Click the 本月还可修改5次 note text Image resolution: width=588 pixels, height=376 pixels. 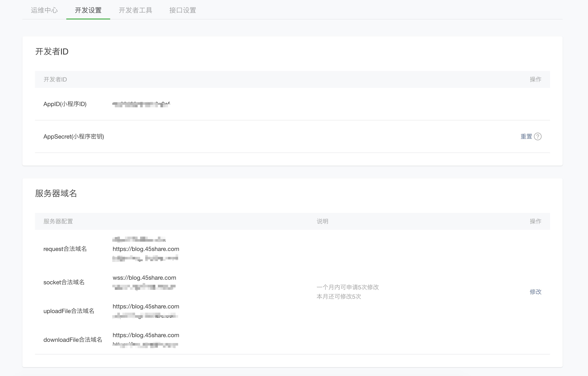339,297
